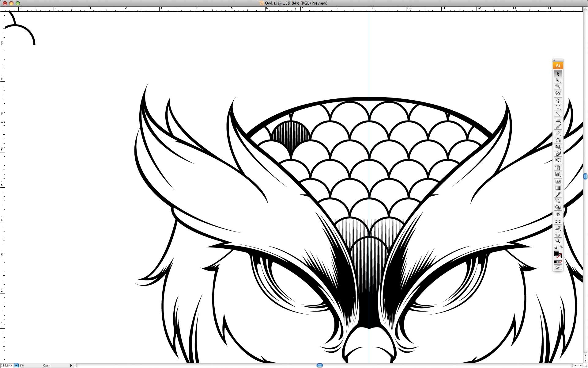The height and width of the screenshot is (368, 588).
Task: Click the Ai tab atop the Tools panel
Action: [x=558, y=65]
